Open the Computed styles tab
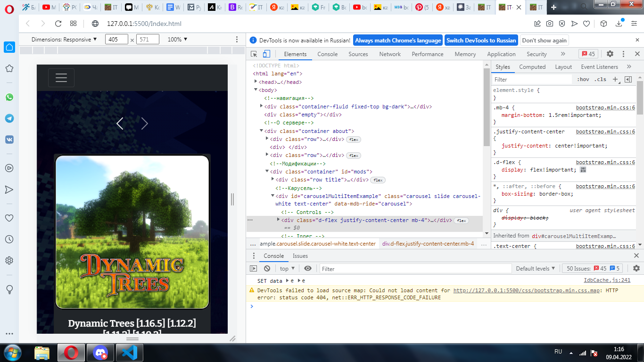This screenshot has width=644, height=362. (x=532, y=67)
